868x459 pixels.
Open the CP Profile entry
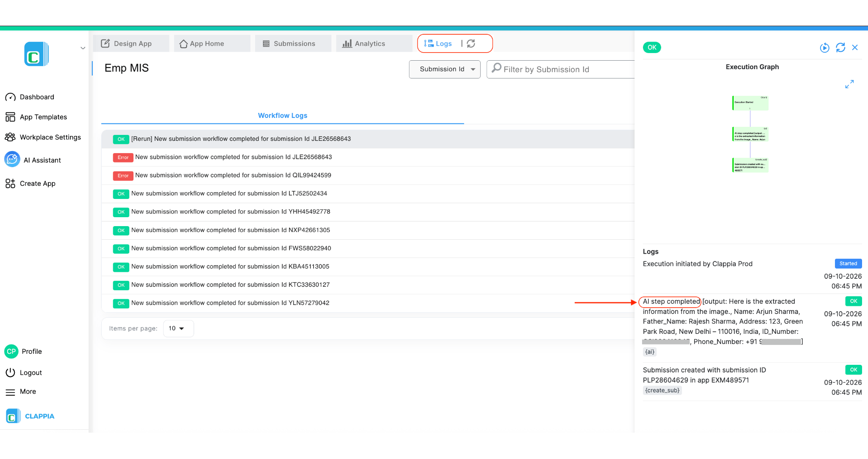[24, 352]
